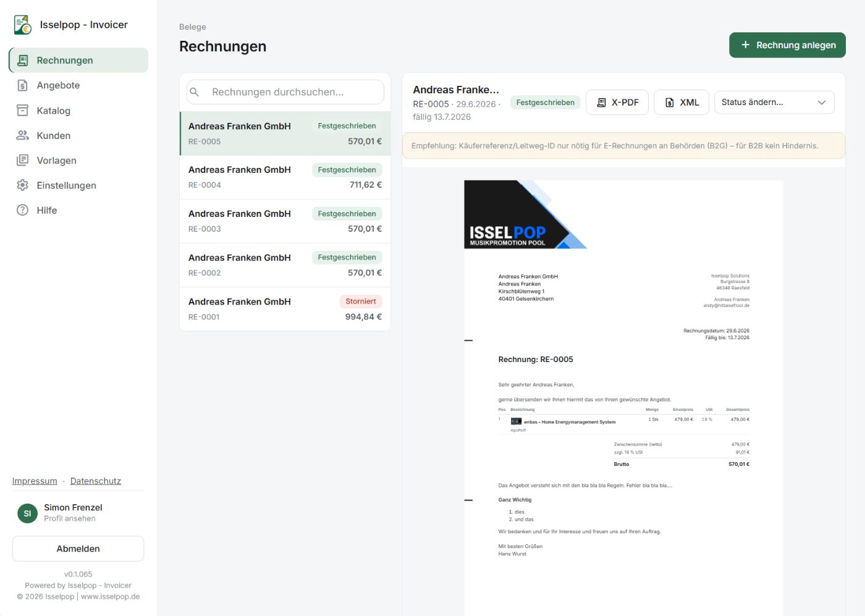865x616 pixels.
Task: Click the Einstellungen gear icon
Action: (x=23, y=185)
